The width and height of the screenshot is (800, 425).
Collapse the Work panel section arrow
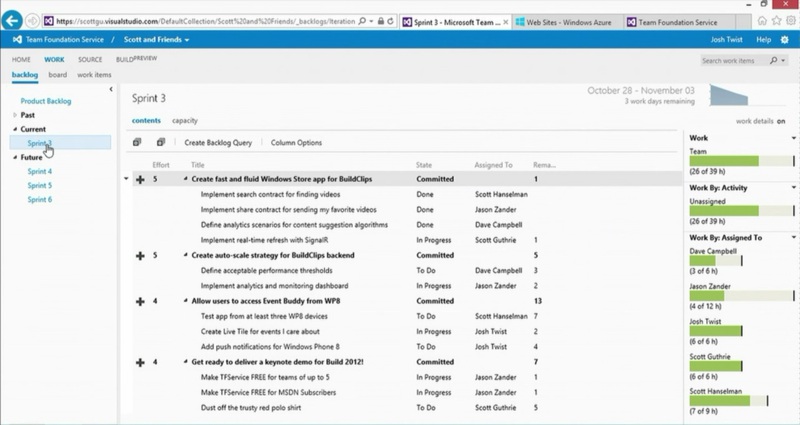(793, 138)
